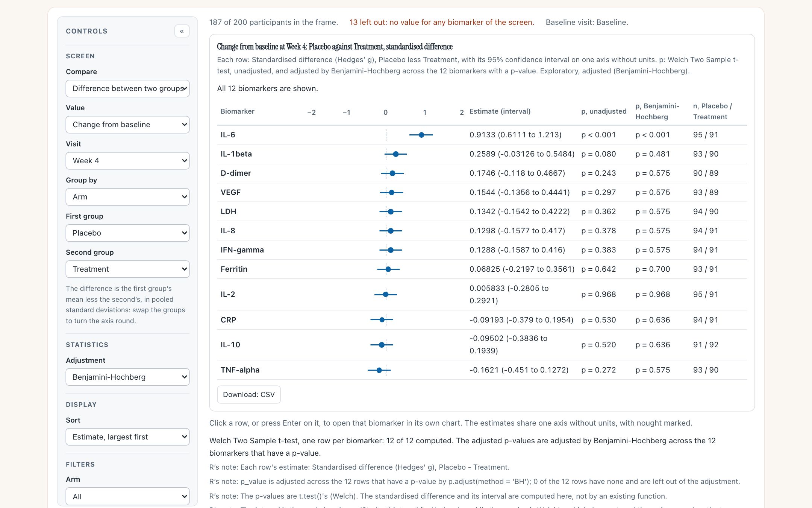Open the Second group dropdown showing Treatment
The width and height of the screenshot is (812, 508).
point(127,269)
